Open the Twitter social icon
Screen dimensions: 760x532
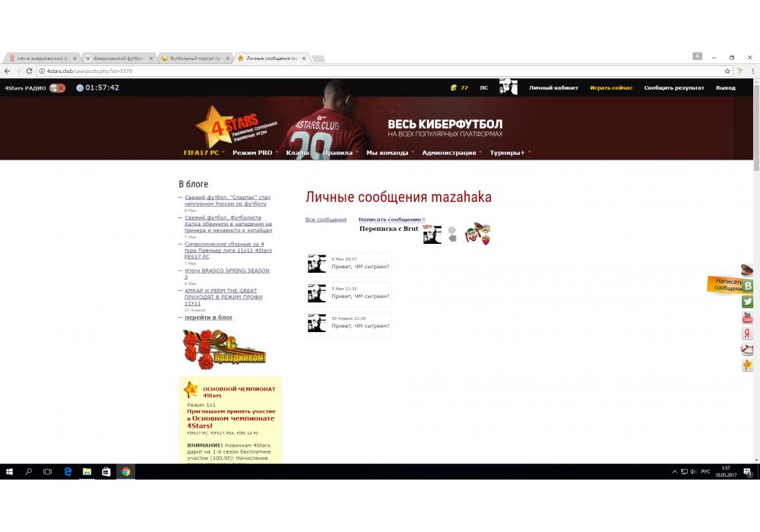click(747, 302)
